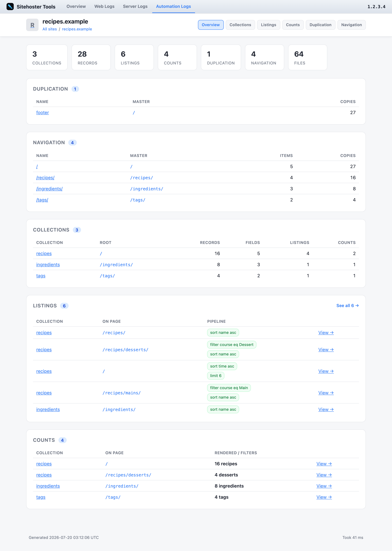Click the /ingredients/ root cell in Collections
Viewport: 392px width, 551px height.
[x=116, y=265]
